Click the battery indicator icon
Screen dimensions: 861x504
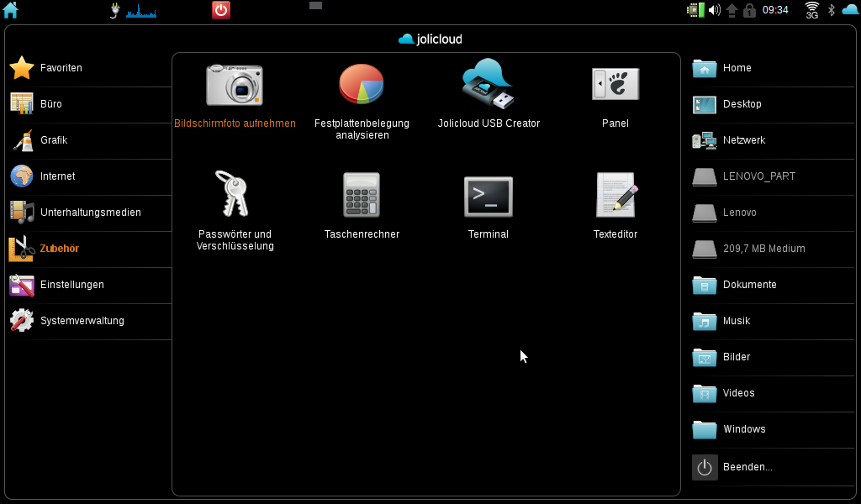click(x=695, y=10)
